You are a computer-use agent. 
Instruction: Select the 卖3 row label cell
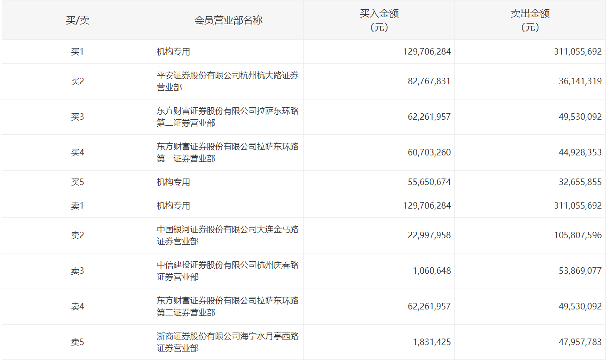pyautogui.click(x=77, y=271)
